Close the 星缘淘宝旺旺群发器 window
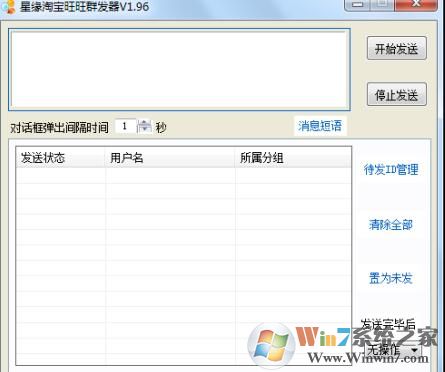Screen dimensions: 445x372 tap(416, 4)
